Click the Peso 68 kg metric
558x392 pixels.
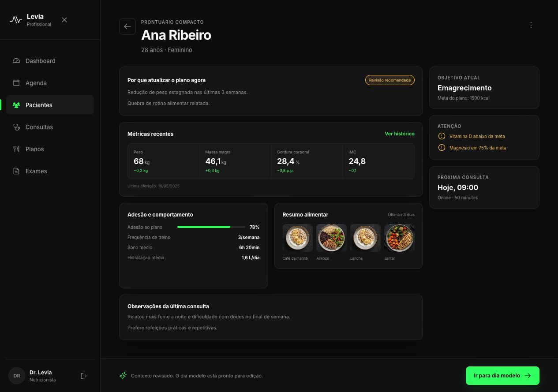pos(164,161)
